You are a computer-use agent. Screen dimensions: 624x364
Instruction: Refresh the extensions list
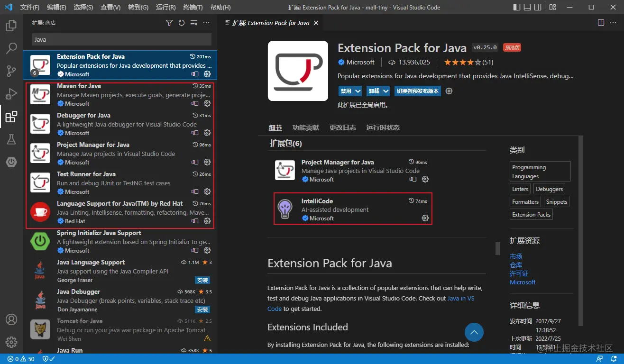182,23
